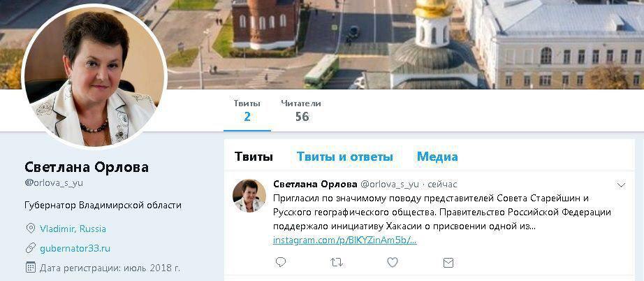Open the instagram.com link in tweet

click(x=344, y=240)
